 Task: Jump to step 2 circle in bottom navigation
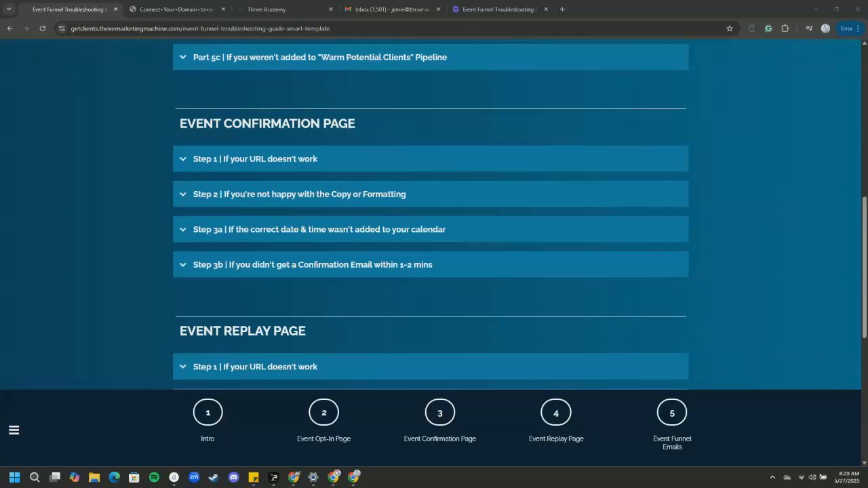pos(323,412)
